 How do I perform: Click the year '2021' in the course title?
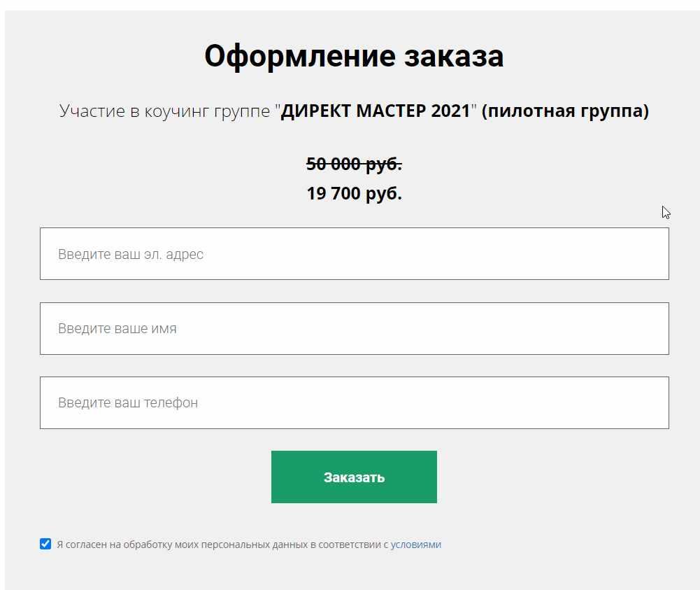(x=450, y=111)
